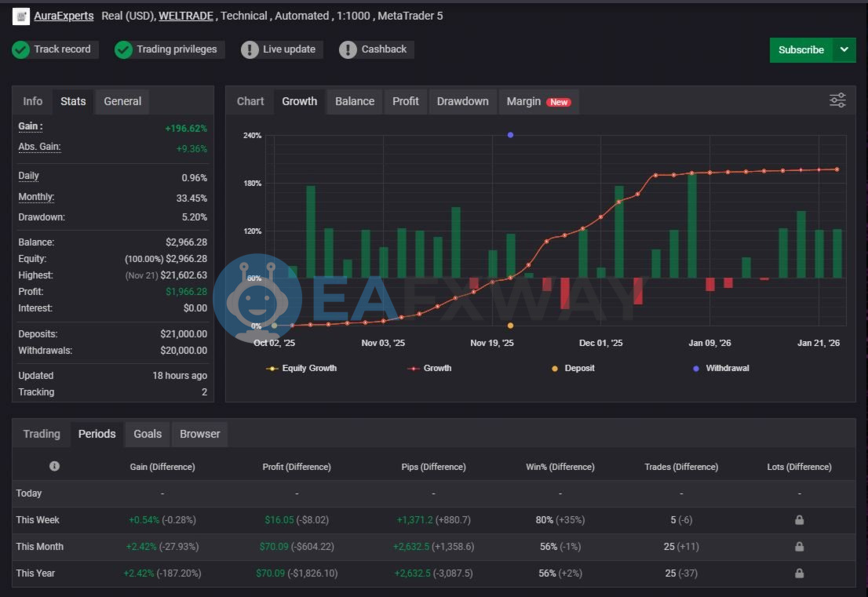Image resolution: width=868 pixels, height=597 pixels.
Task: Switch to the Drawdown chart tab
Action: (462, 101)
